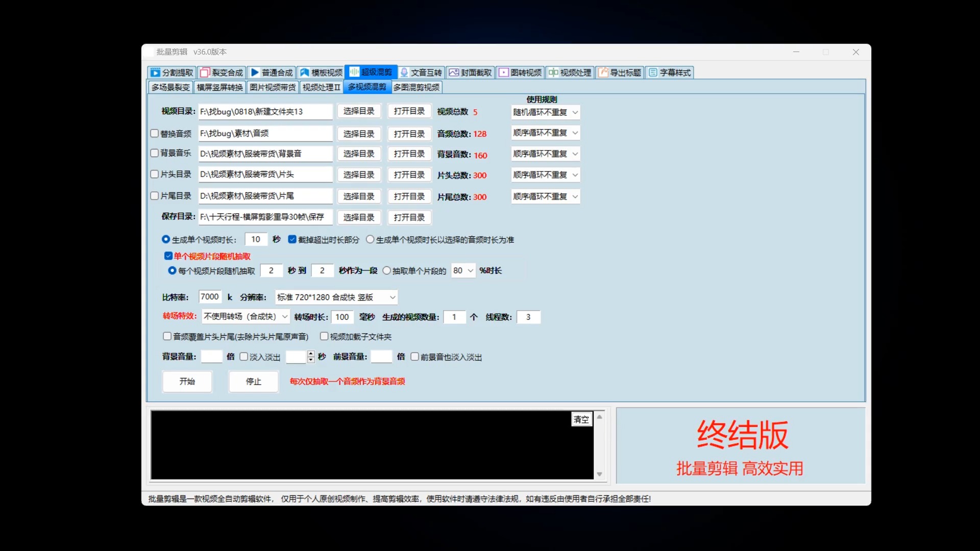Viewport: 980px width, 551px height.
Task: Enable the 片头目录 checkbox
Action: tap(155, 174)
